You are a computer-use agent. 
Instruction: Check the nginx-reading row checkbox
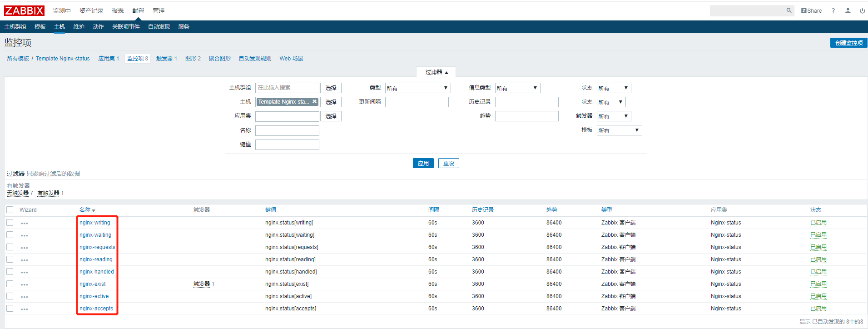pyautogui.click(x=10, y=259)
